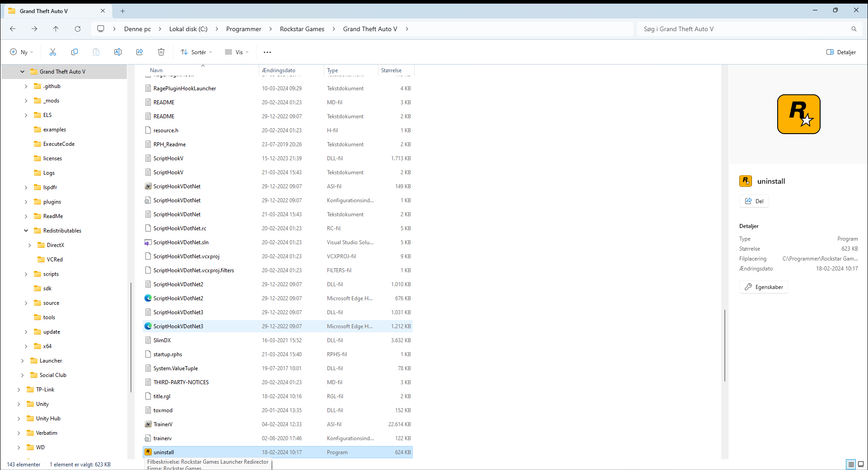Click the Egenskaber properties button
This screenshot has height=470, width=868.
point(764,287)
